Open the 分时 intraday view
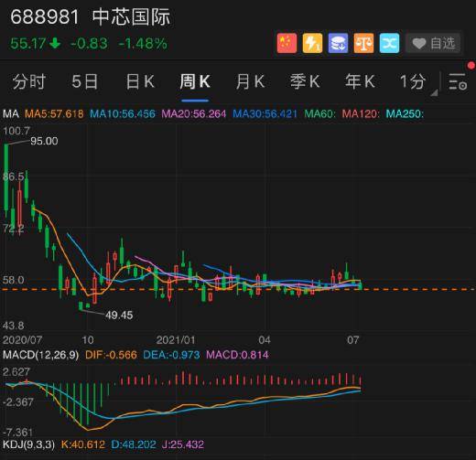The height and width of the screenshot is (460, 476). 29,81
